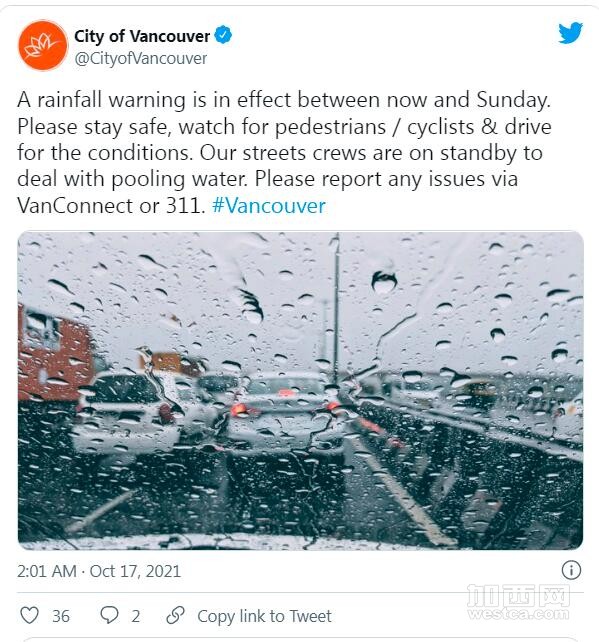
Task: Click the #Vancouver hashtag
Action: point(269,206)
